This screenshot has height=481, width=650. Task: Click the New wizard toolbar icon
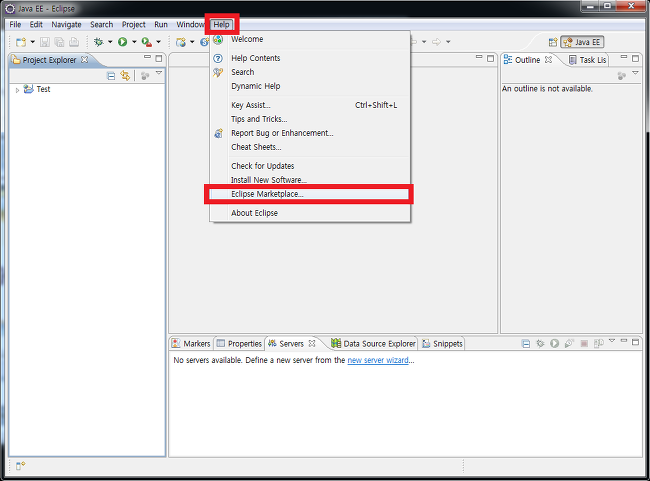click(21, 42)
